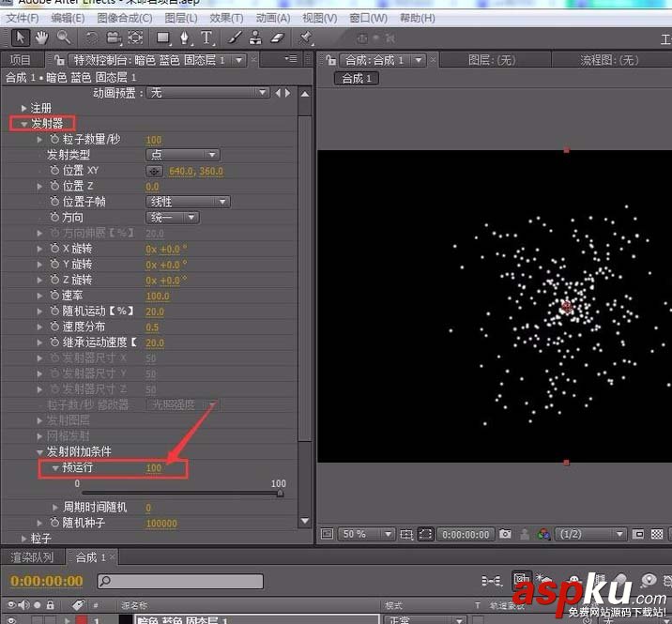Open the 发射类型 dropdown showing 点

pyautogui.click(x=183, y=155)
